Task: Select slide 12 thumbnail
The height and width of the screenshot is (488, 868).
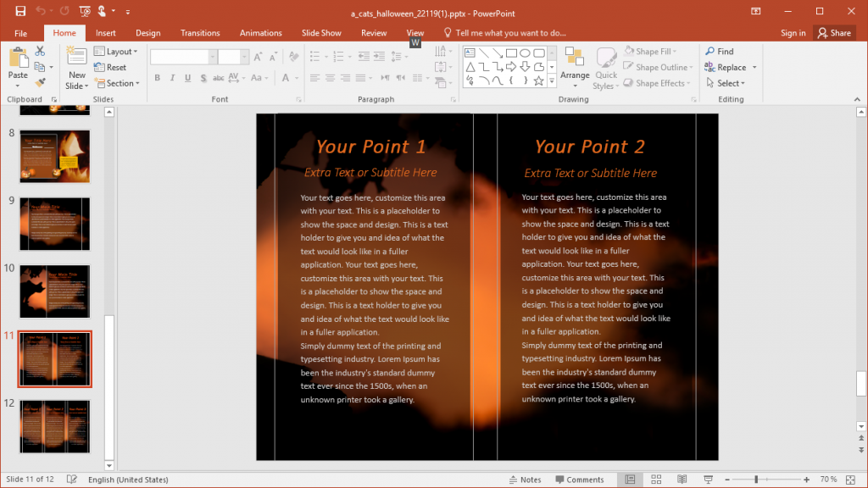Action: (x=54, y=426)
